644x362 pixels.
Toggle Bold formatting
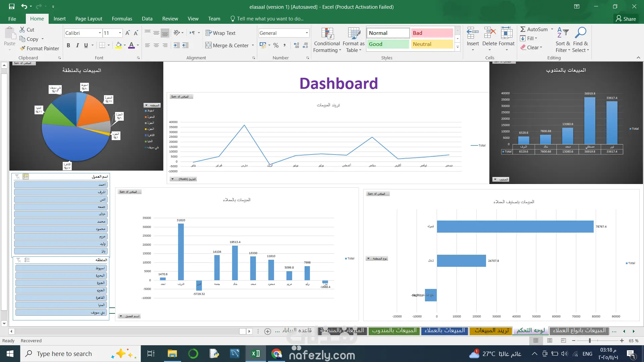68,45
